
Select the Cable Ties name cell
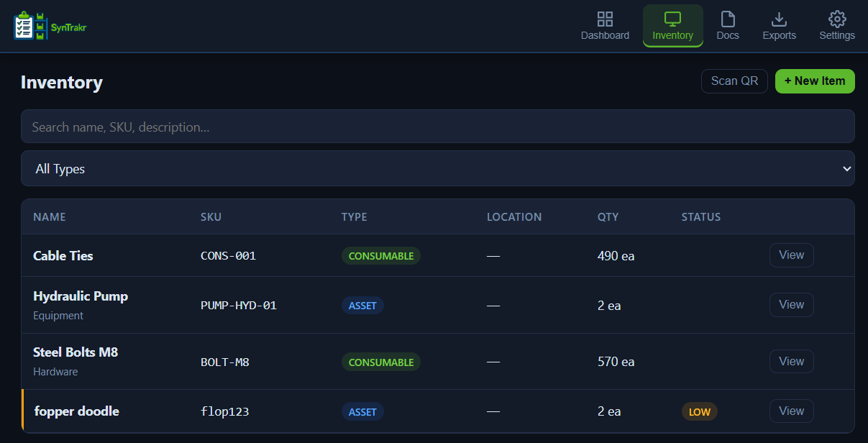[x=63, y=255]
